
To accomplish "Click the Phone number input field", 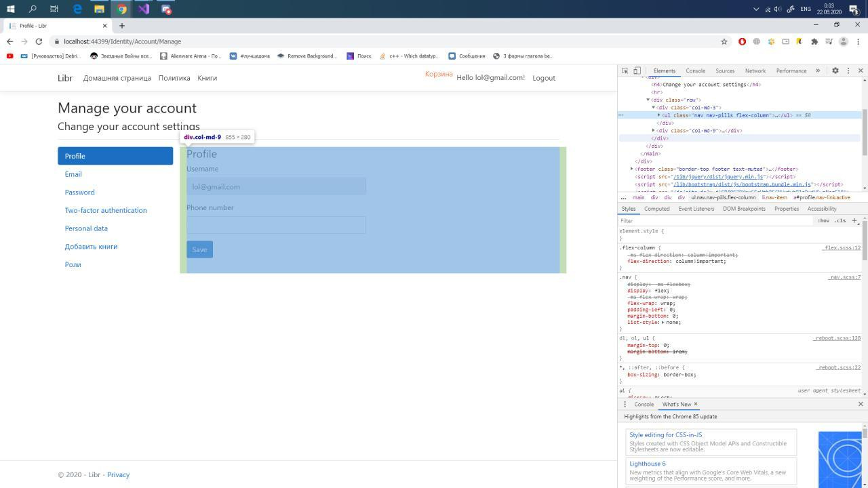I will (x=276, y=225).
